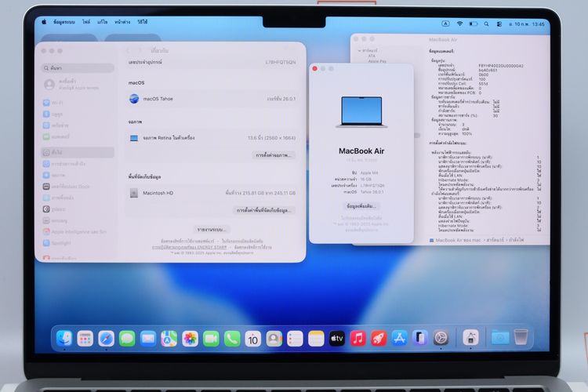This screenshot has width=588, height=392.
Task: Click the ค้นหา search field in Settings
Action: tap(78, 68)
